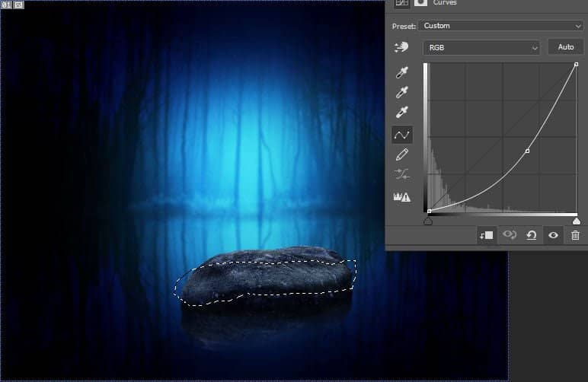Click view previous state icon

click(509, 235)
